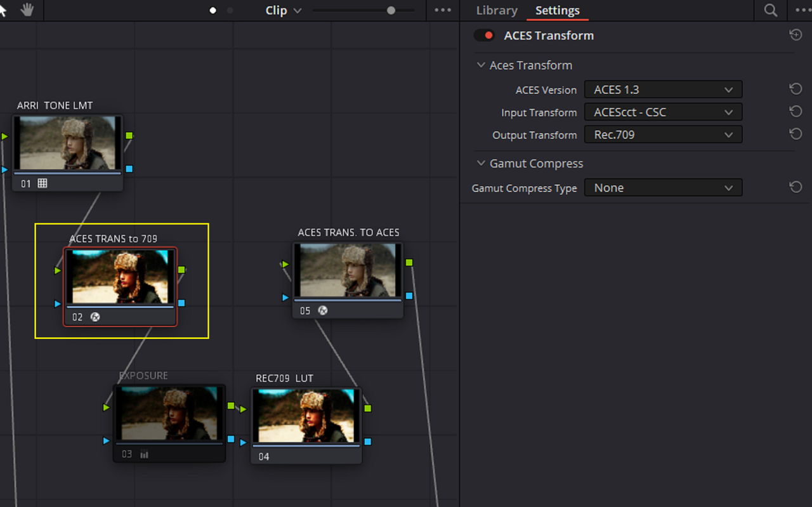Screen dimensions: 812x507
Task: Reset the Gamut Compress Type parameter
Action: (796, 187)
